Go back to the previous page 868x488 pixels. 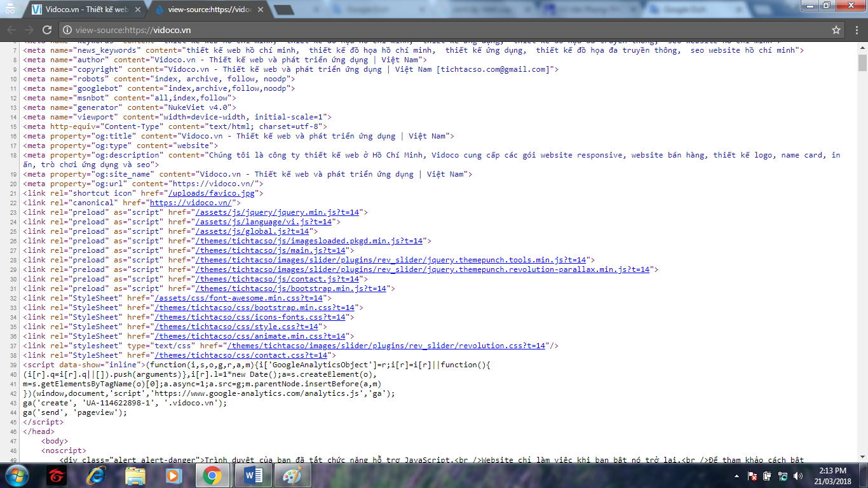[x=11, y=30]
